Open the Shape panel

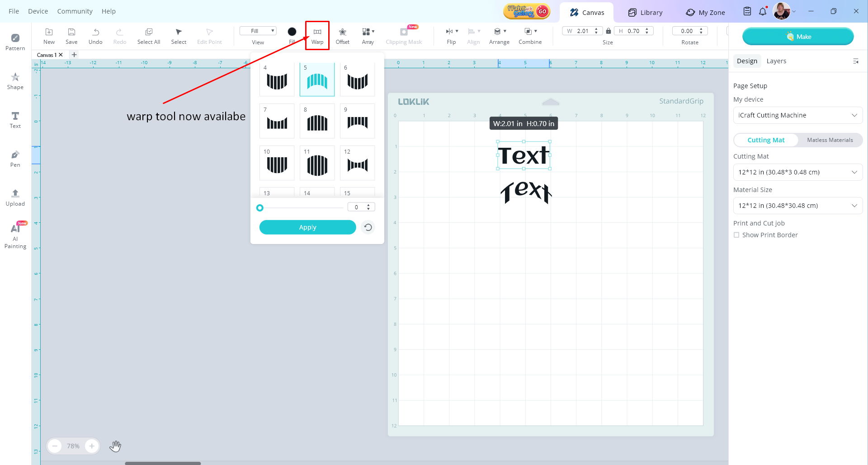15,81
